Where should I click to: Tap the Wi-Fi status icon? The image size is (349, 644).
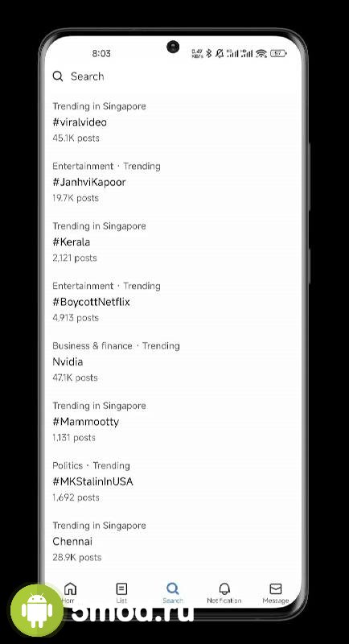pyautogui.click(x=261, y=53)
